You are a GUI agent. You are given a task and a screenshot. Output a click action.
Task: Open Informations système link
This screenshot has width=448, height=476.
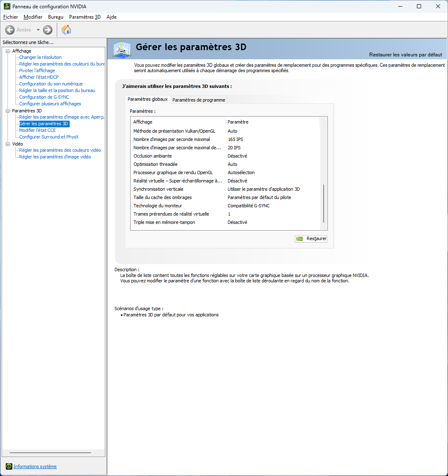pos(35,466)
